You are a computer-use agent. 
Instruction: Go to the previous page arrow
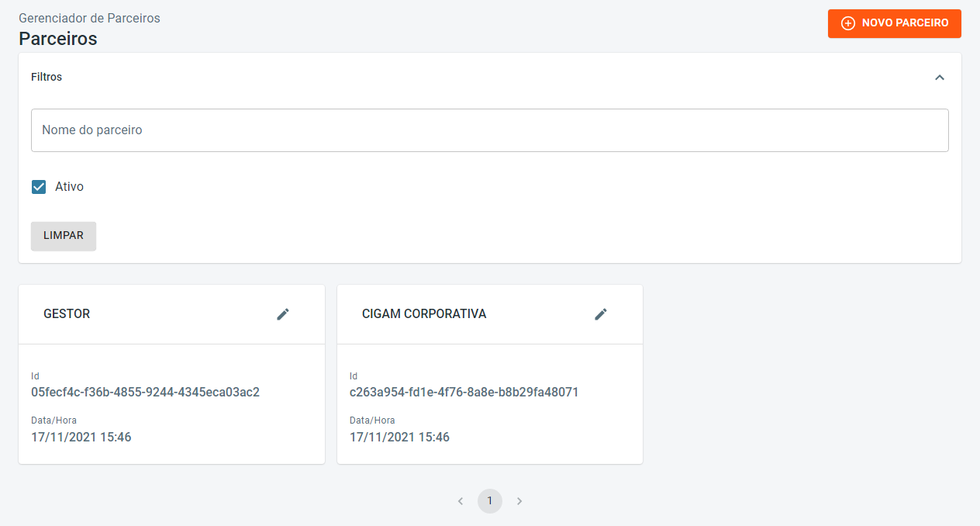point(461,501)
